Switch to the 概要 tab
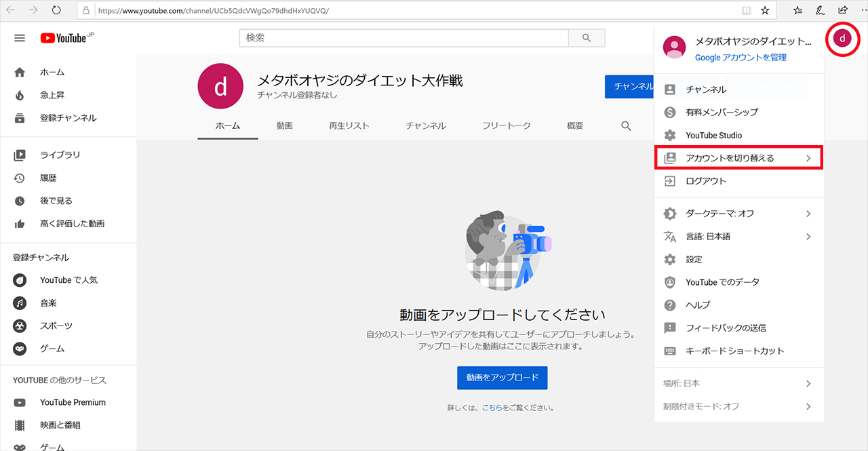This screenshot has height=451, width=868. click(x=575, y=125)
